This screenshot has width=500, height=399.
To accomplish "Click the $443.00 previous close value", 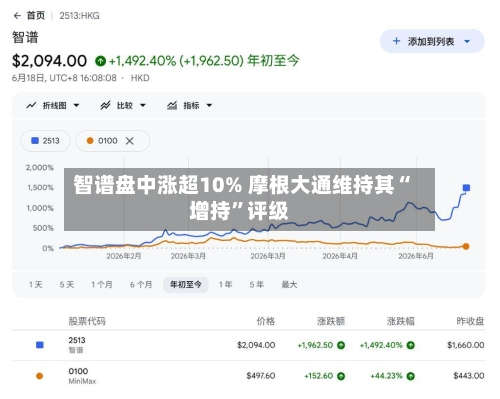I will click(469, 376).
